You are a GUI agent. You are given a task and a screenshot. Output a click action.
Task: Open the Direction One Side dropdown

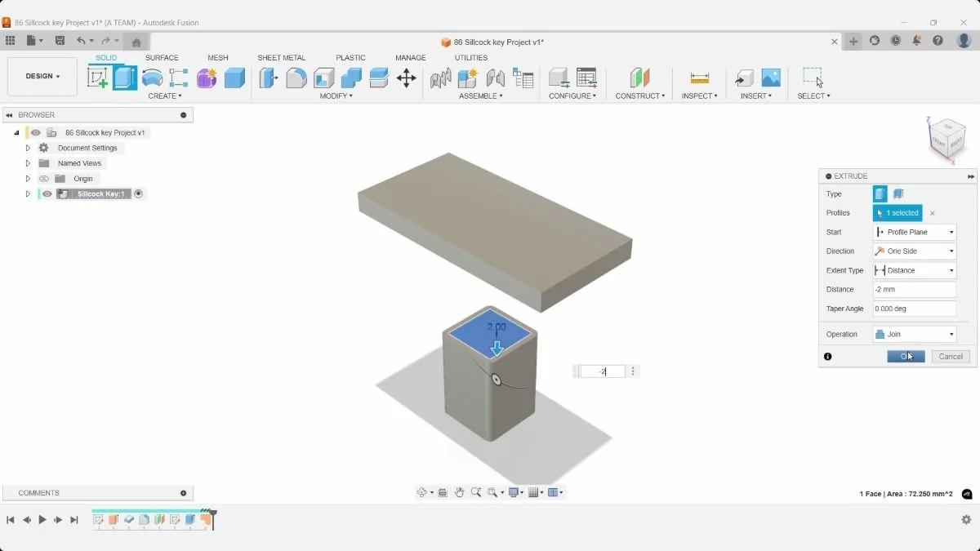(x=914, y=251)
